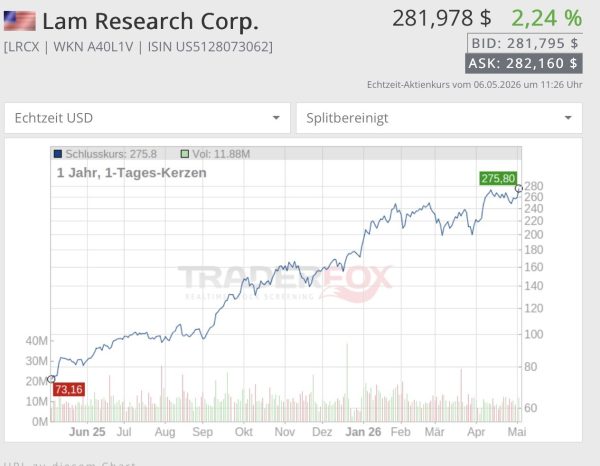Click the US flag icon
Image resolution: width=600 pixels, height=466 pixels.
20,21
